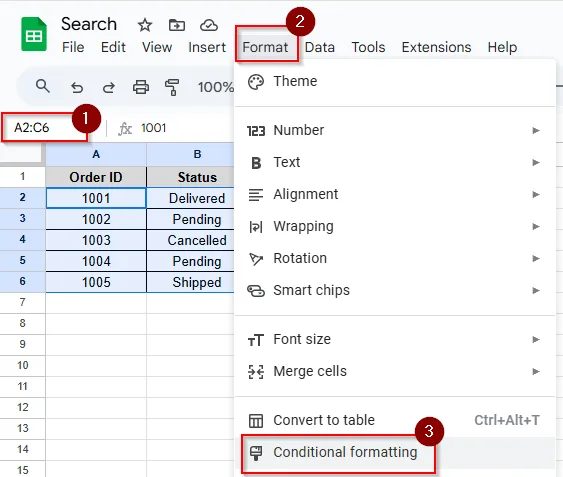Open the View menu
The image size is (563, 477).
[x=157, y=47]
